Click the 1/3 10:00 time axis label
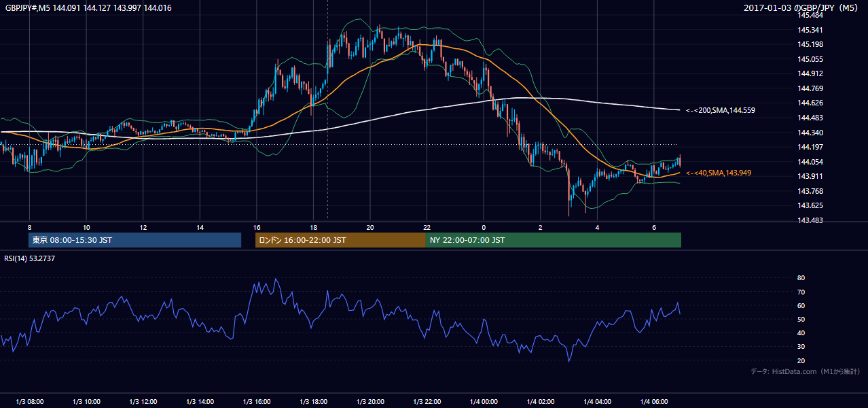Viewport: 868px width, 408px height. (x=86, y=402)
